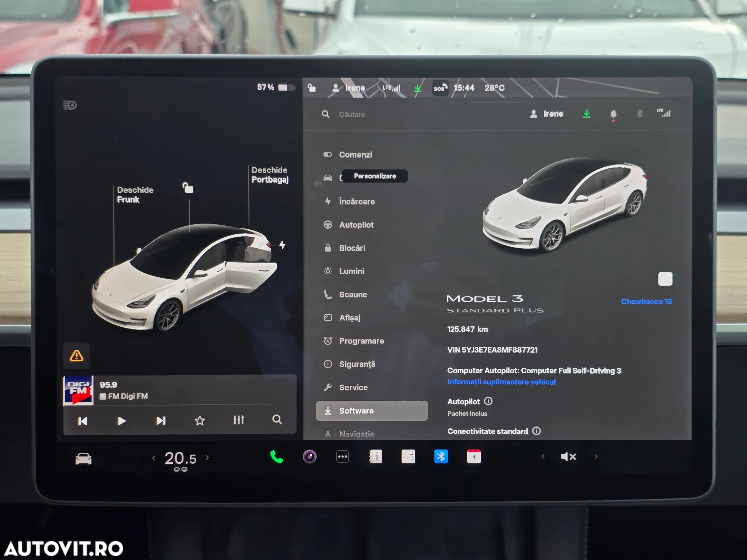Tap the Digi FM station logo thumbnail
The height and width of the screenshot is (560, 747).
point(78,390)
